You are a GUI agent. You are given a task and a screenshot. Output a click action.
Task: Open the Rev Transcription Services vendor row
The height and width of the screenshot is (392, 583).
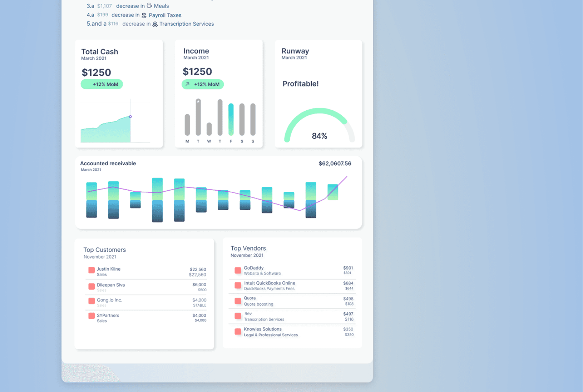point(292,316)
